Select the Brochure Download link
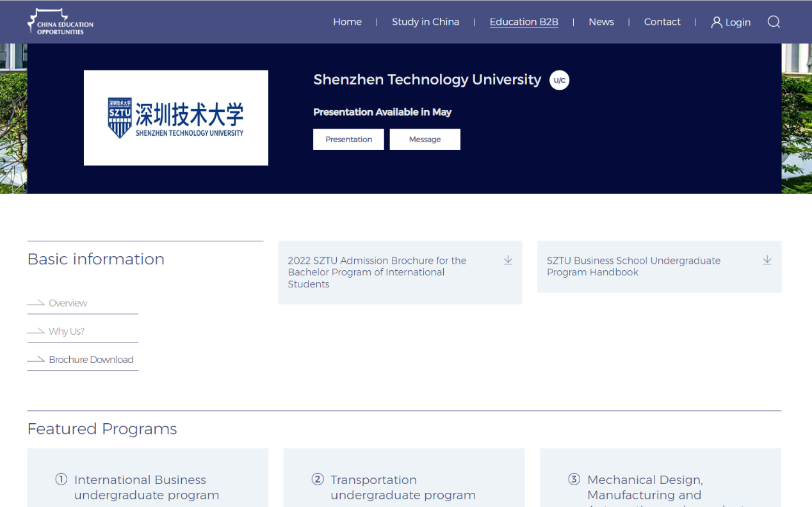Screen dimensions: 812x507 91,360
